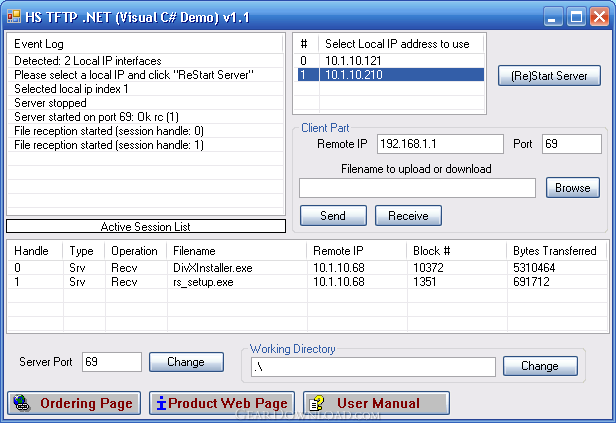Click the Event Log column header
Screen dimensions: 616x423
145,44
